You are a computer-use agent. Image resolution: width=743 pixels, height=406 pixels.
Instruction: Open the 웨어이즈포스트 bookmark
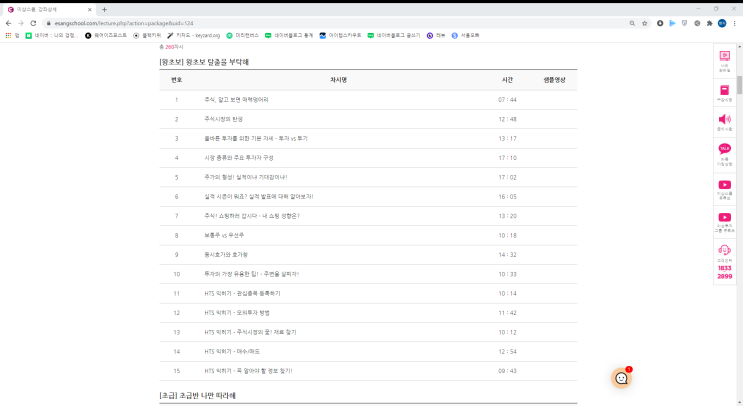(x=106, y=36)
